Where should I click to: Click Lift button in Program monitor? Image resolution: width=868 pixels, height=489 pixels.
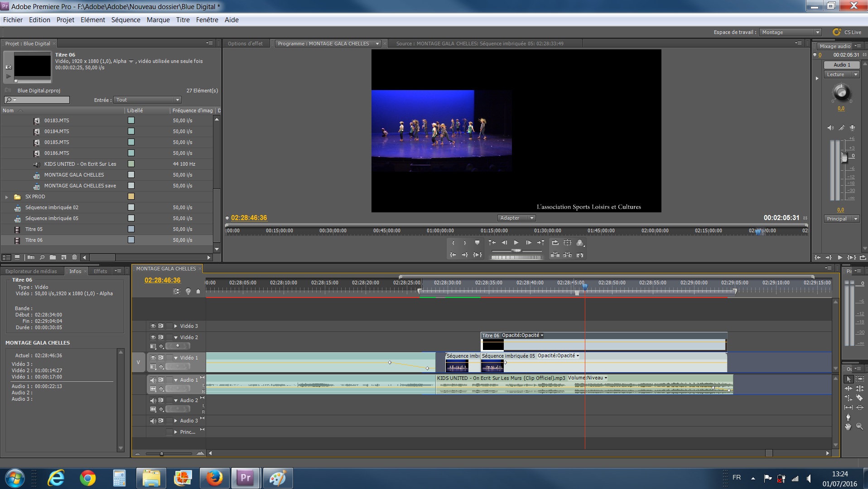[x=555, y=255]
